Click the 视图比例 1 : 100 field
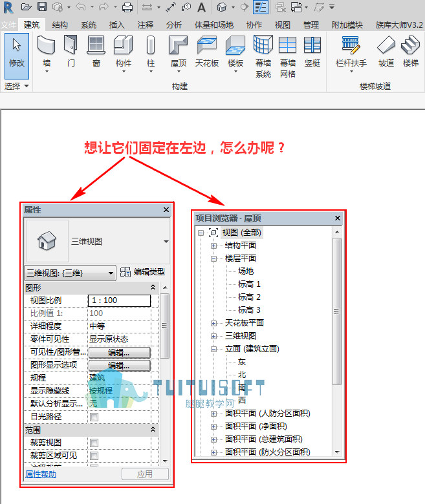This screenshot has width=425, height=504. [x=120, y=300]
